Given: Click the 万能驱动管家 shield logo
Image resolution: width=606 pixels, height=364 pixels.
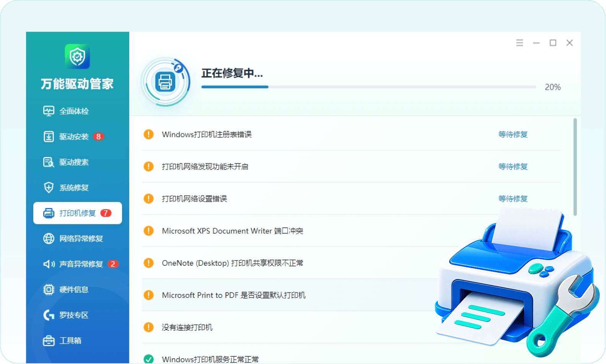Looking at the screenshot, I should pos(77,57).
